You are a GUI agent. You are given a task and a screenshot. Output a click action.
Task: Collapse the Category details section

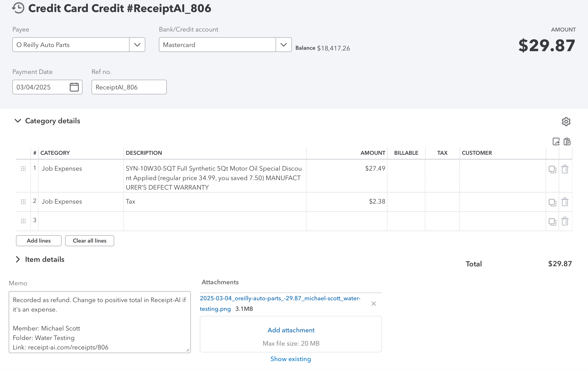point(18,121)
